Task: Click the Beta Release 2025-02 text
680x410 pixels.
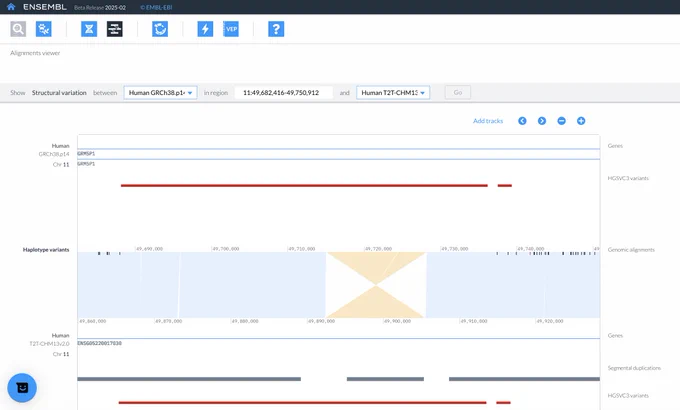Action: point(100,7)
